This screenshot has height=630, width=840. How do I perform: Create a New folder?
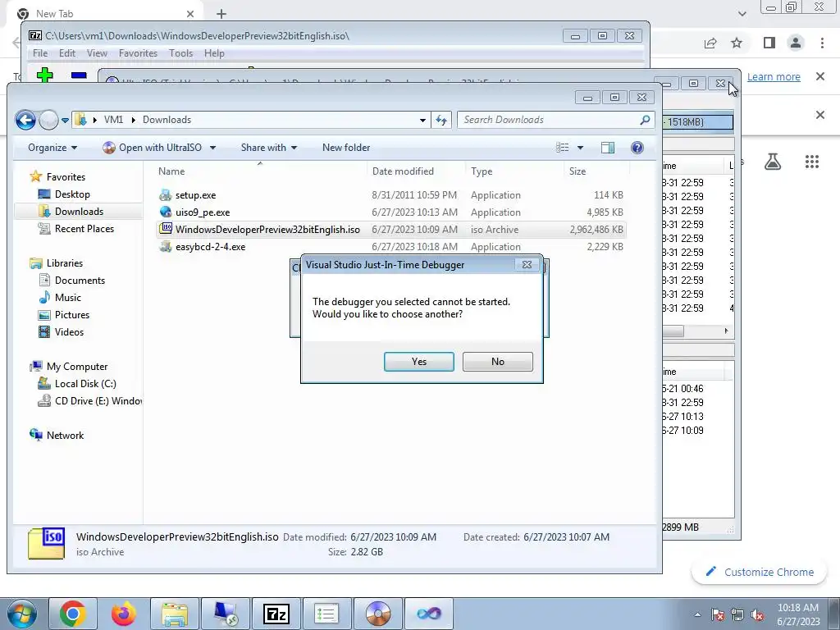click(x=346, y=148)
